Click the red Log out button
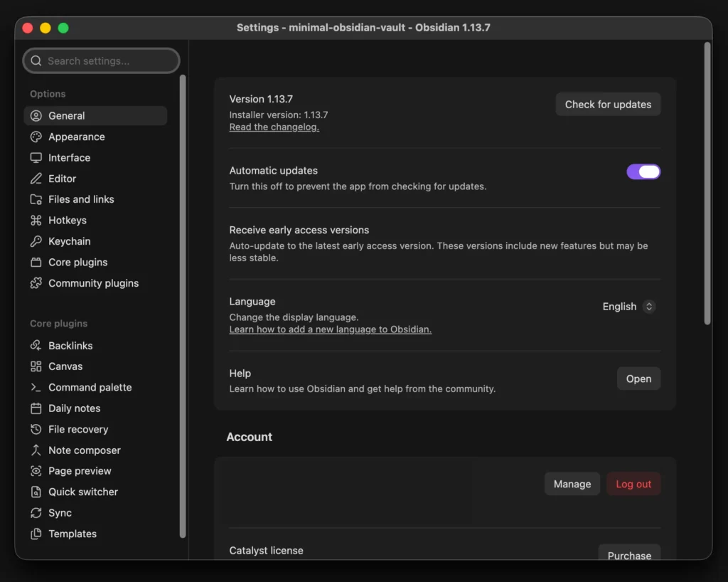 [x=633, y=484]
